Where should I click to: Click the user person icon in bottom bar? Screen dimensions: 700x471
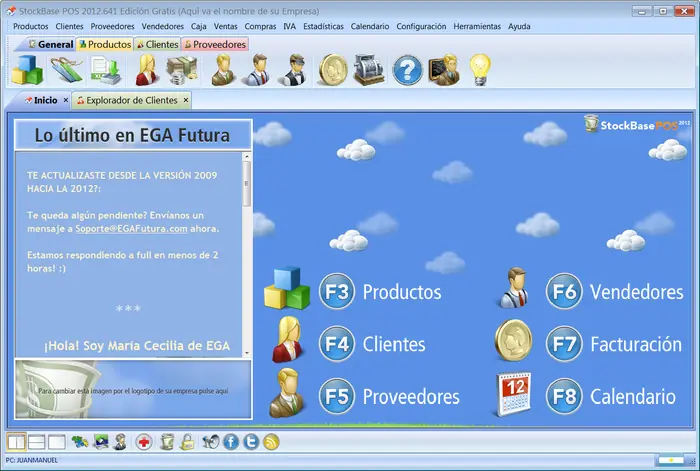pyautogui.click(x=120, y=442)
